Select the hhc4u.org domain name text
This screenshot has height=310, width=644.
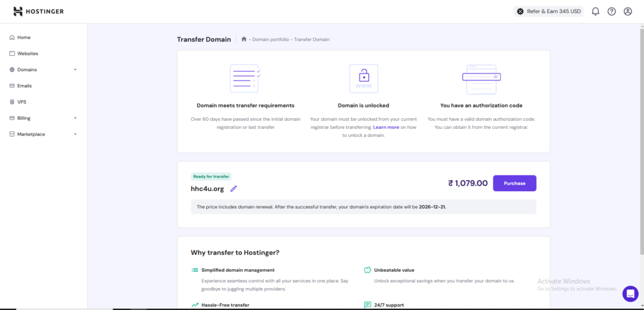pos(208,189)
